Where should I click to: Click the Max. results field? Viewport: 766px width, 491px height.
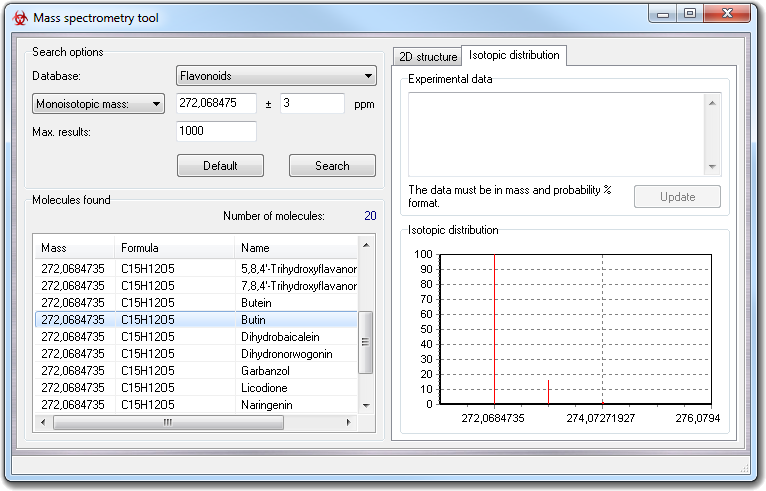coord(216,131)
